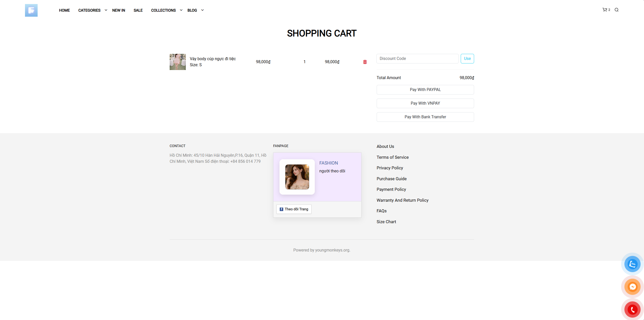The image size is (644, 320).
Task: Select the New In menu item
Action: click(119, 10)
